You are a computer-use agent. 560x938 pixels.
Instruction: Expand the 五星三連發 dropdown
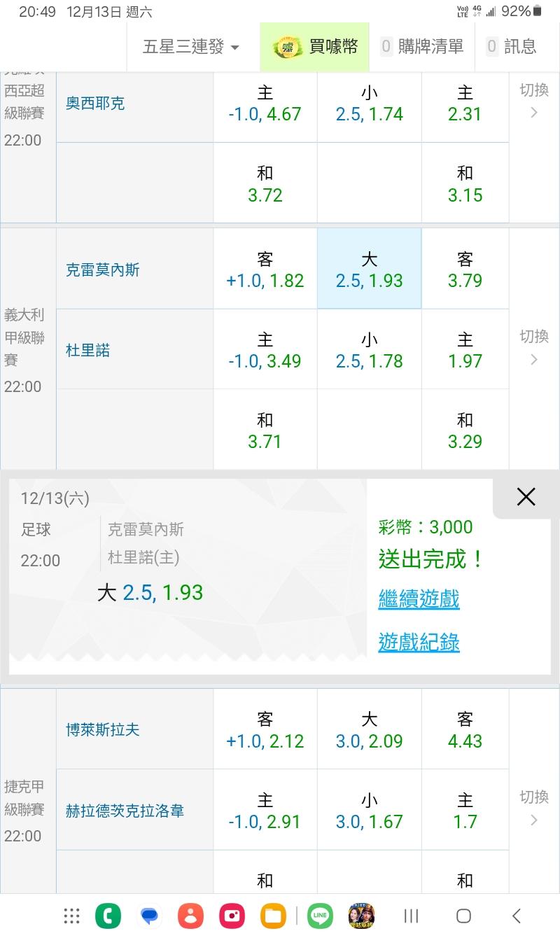(x=190, y=47)
